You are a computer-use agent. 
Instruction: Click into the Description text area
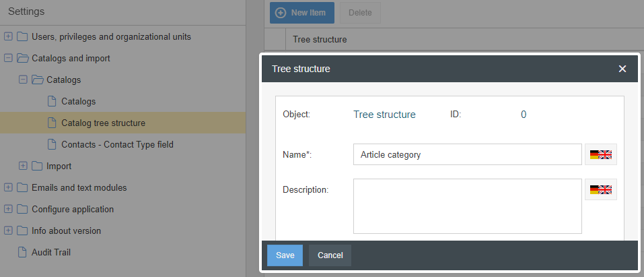pyautogui.click(x=467, y=206)
